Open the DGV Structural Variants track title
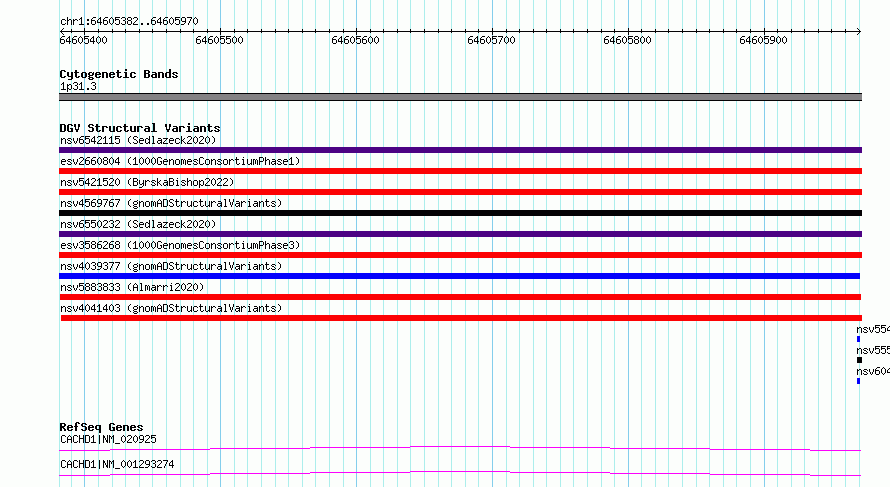The width and height of the screenshot is (890, 487). (140, 128)
